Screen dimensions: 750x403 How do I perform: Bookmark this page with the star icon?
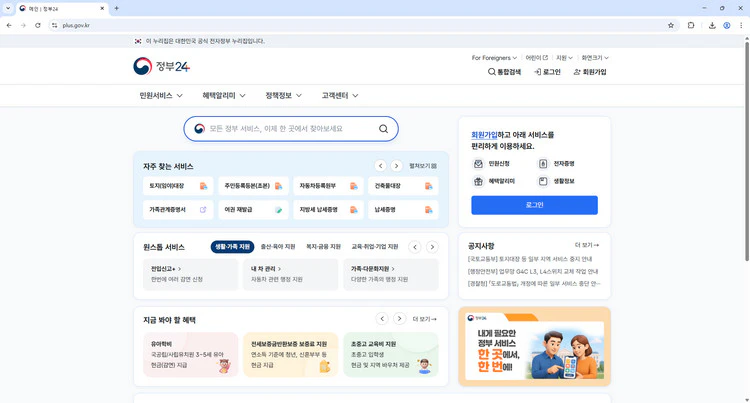coord(671,25)
